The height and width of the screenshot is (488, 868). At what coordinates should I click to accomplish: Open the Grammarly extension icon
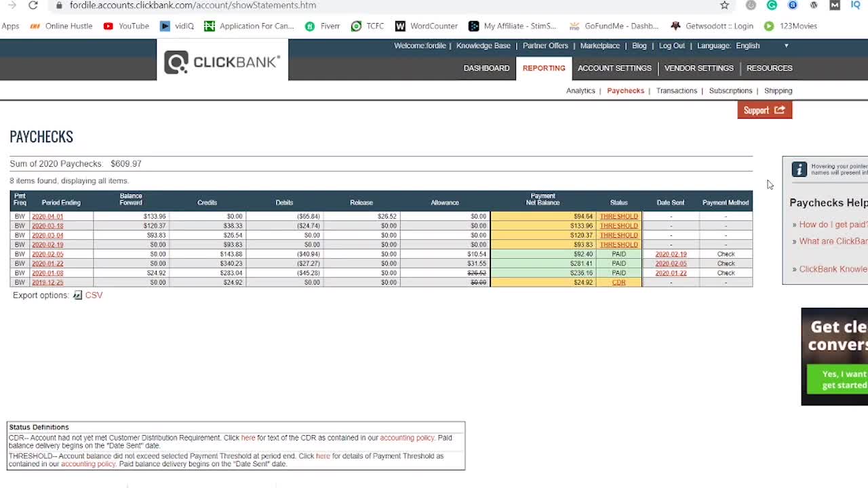[772, 5]
